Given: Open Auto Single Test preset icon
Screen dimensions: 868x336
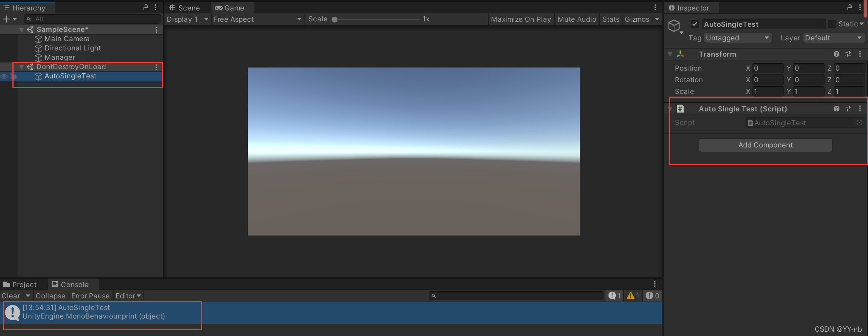Looking at the screenshot, I should click(x=848, y=109).
